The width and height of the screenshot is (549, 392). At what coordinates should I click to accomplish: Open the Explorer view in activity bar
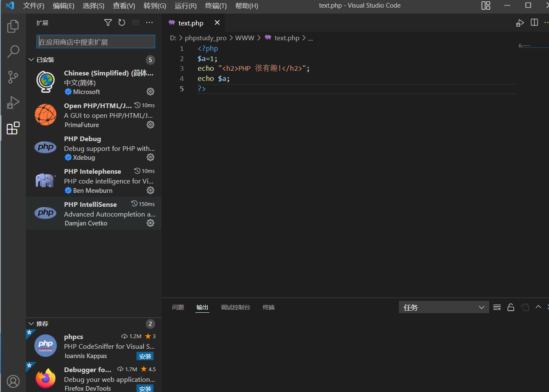click(13, 26)
